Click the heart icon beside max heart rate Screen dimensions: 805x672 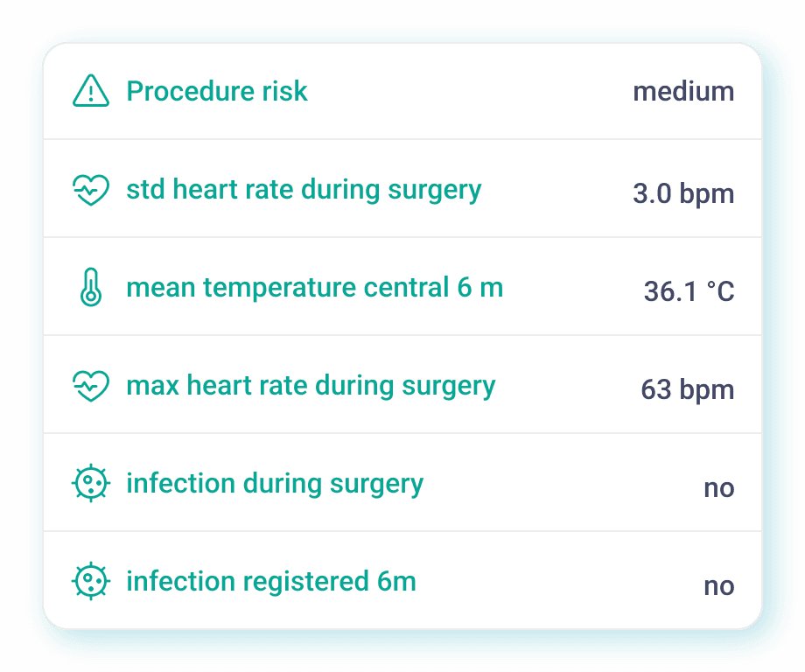coord(90,385)
